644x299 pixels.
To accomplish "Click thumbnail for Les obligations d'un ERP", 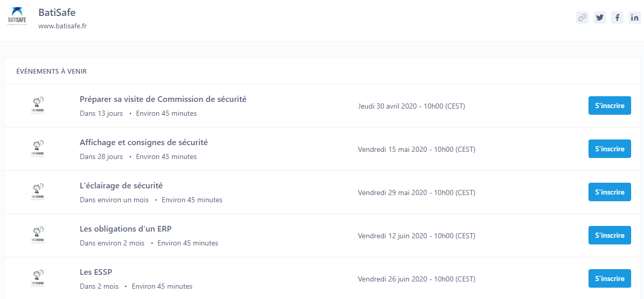I will pos(38,235).
